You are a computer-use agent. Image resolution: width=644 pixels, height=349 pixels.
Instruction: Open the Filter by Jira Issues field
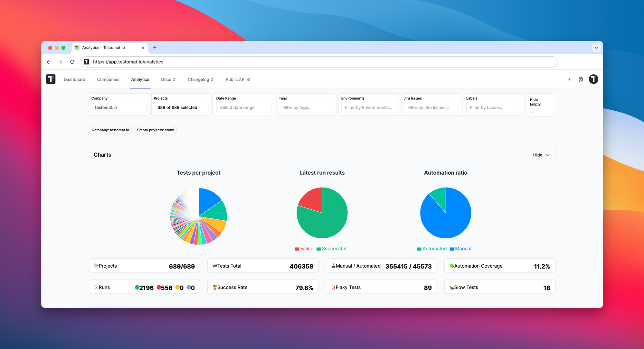point(431,107)
